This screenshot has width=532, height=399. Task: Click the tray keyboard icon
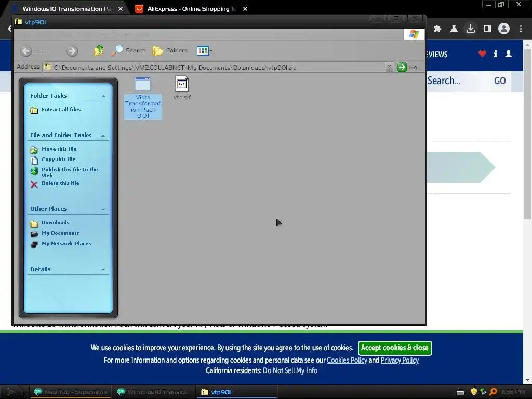(x=460, y=393)
